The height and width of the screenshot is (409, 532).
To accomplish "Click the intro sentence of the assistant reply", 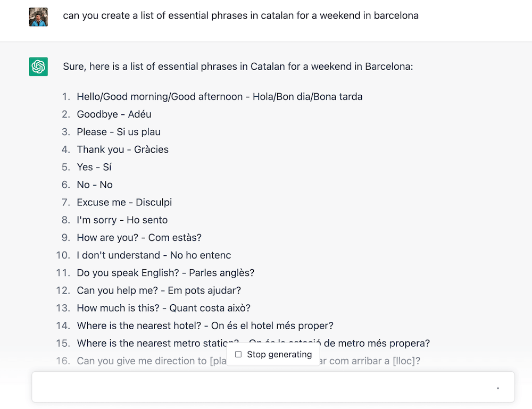I will (x=238, y=66).
